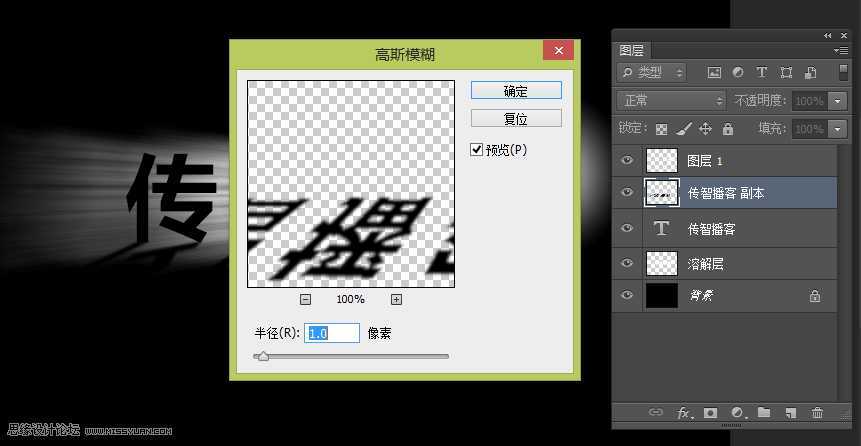This screenshot has width=861, height=446.
Task: Click the smart object filter icon
Action: point(810,73)
